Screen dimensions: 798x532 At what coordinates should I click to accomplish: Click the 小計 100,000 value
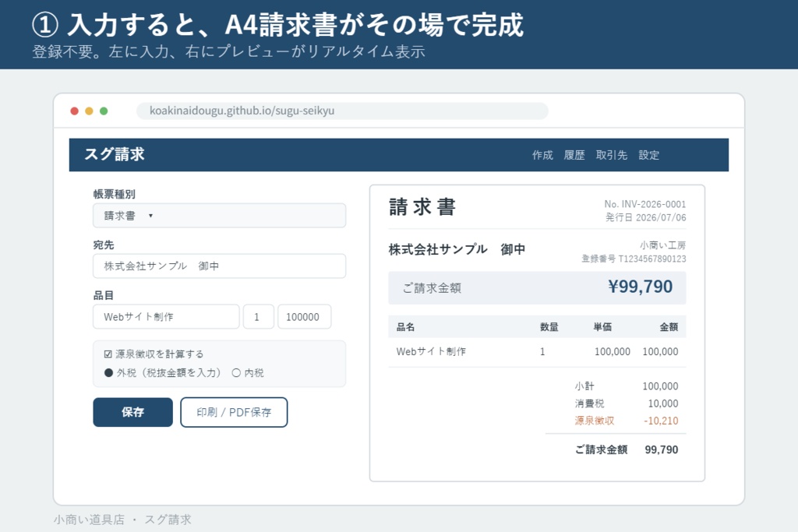[660, 386]
